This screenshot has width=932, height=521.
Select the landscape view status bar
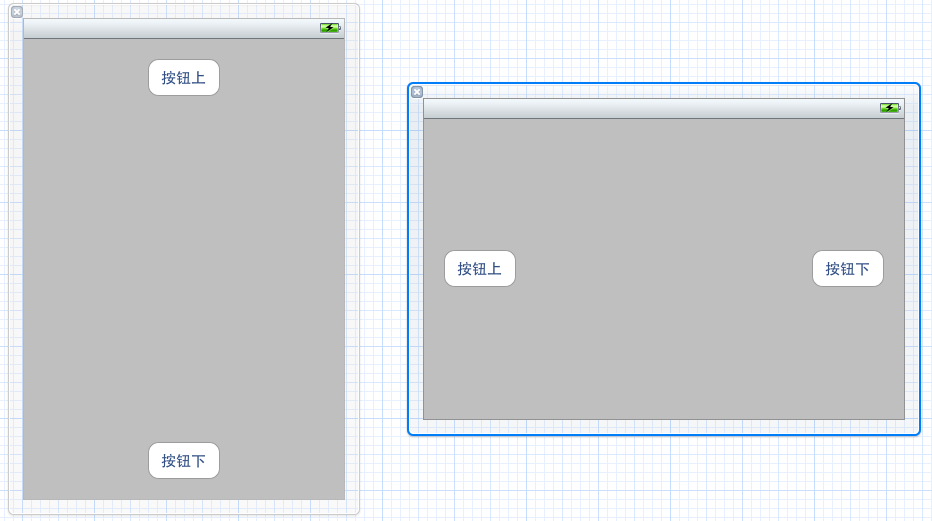click(x=664, y=109)
